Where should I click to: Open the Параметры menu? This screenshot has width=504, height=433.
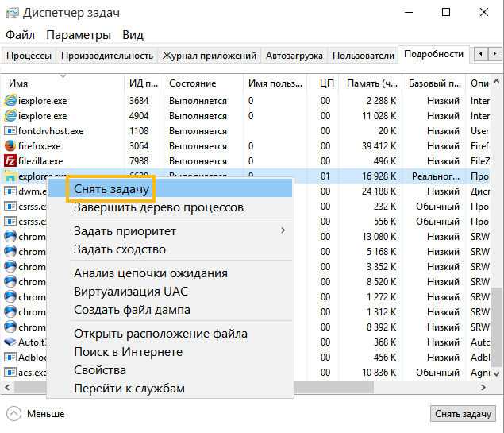click(79, 35)
